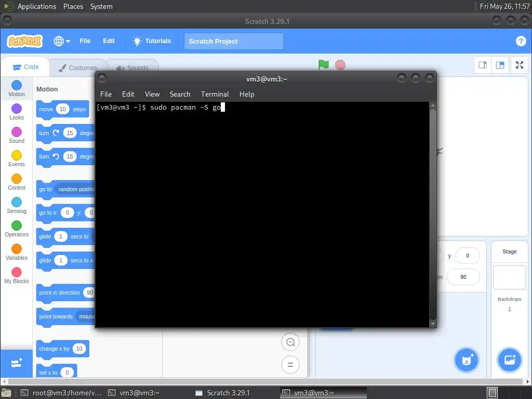The height and width of the screenshot is (399, 532).
Task: Enter full screen stage mode
Action: tap(520, 65)
